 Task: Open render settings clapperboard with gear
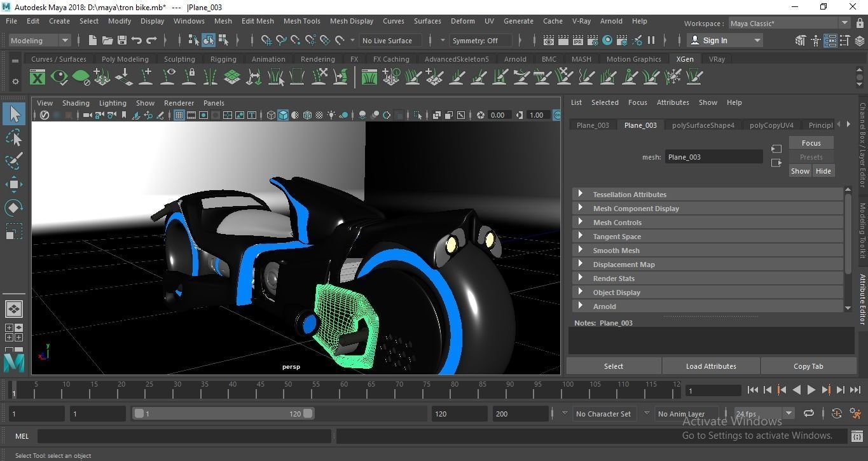click(x=593, y=40)
